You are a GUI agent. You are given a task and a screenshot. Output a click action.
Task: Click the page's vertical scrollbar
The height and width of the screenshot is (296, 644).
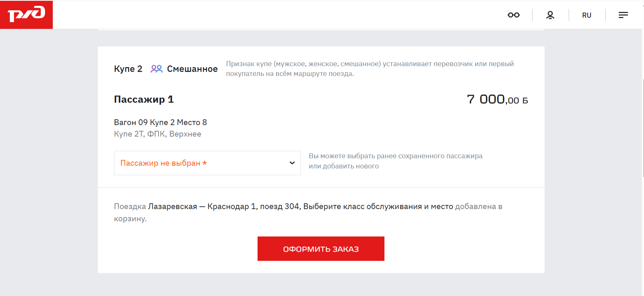(643, 129)
